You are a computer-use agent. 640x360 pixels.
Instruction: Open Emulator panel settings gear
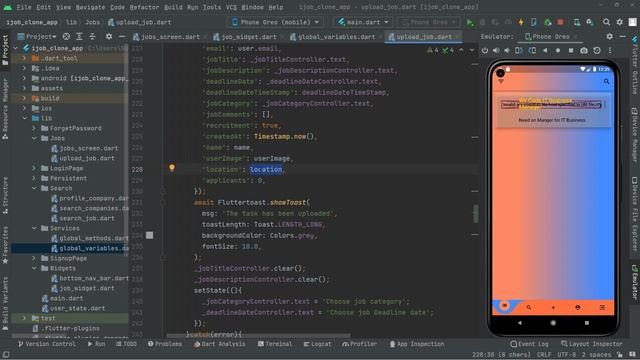pos(609,36)
